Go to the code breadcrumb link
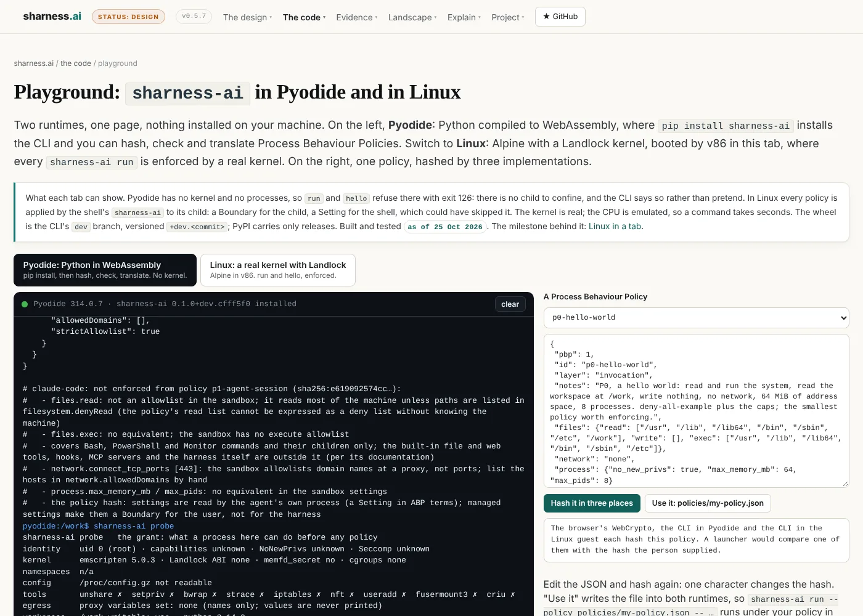This screenshot has height=616, width=863. 76,63
